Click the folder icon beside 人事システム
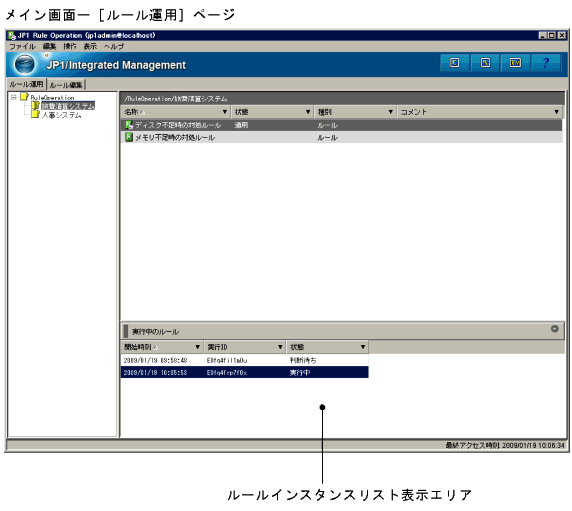Viewport: 572px width, 511px height. click(35, 115)
